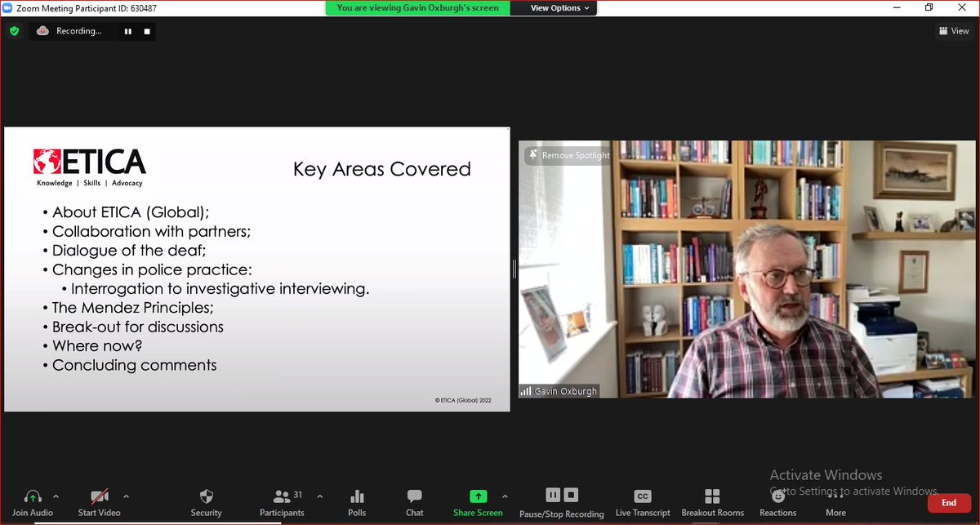Click the red End meeting button

coord(948,503)
